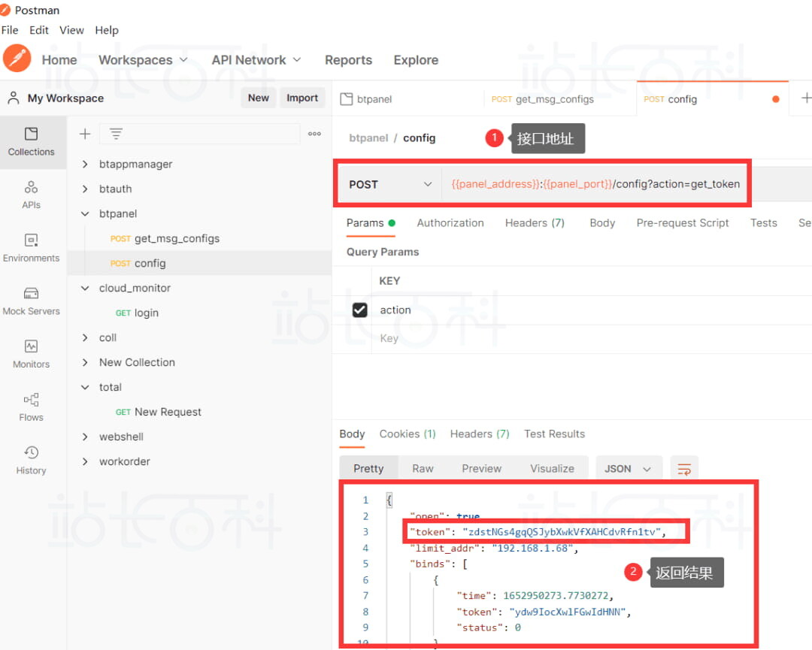This screenshot has width=812, height=650.
Task: Open the Workspaces dropdown menu
Action: [143, 60]
